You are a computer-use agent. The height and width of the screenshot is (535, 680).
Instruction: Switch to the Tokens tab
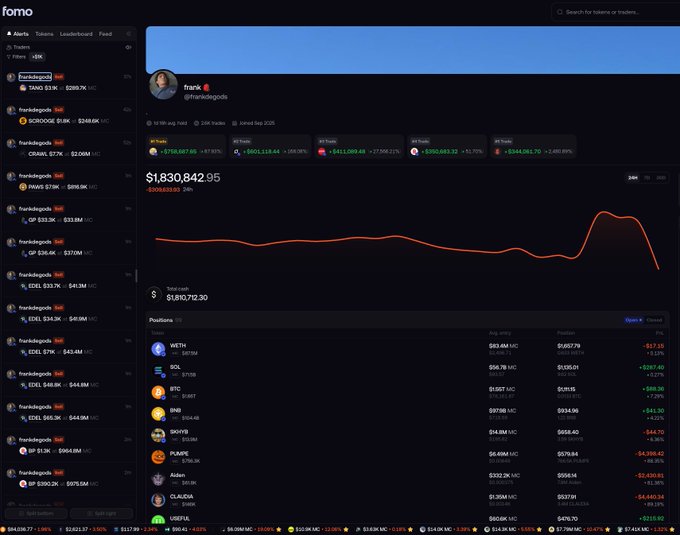44,34
